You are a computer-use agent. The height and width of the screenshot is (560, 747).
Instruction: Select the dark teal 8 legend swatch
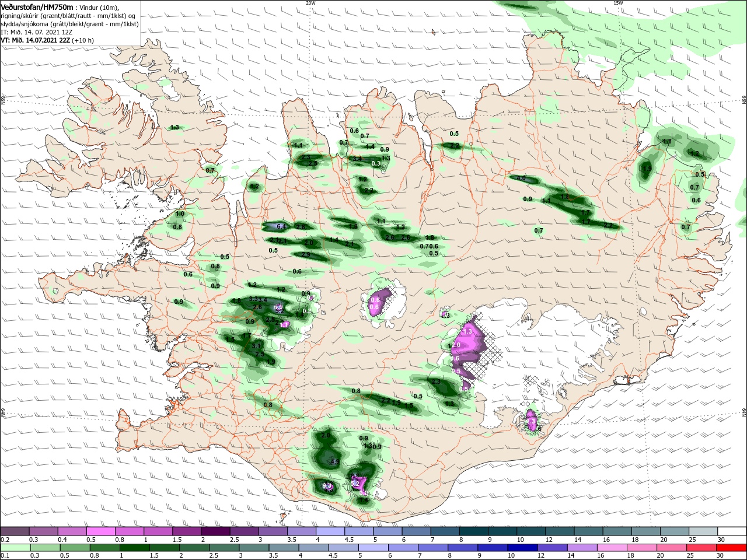point(473,531)
